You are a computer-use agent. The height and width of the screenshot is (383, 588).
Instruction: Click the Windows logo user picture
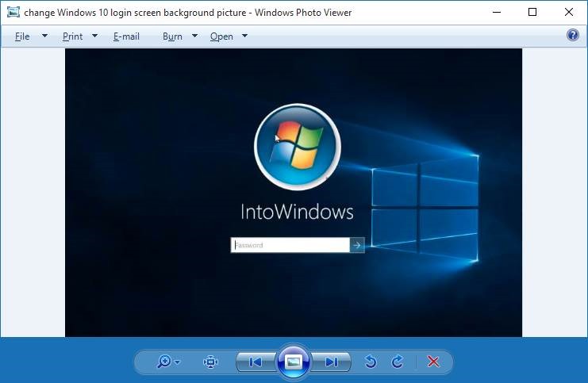tap(298, 147)
